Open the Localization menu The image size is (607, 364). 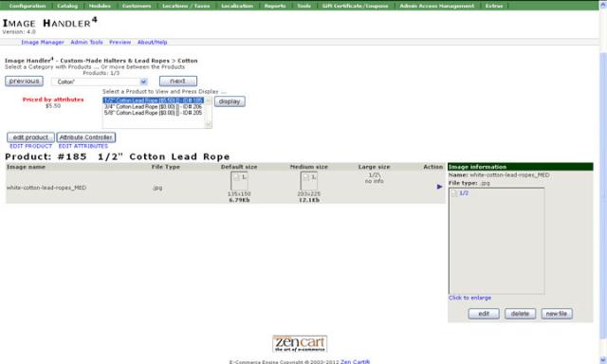click(x=237, y=6)
